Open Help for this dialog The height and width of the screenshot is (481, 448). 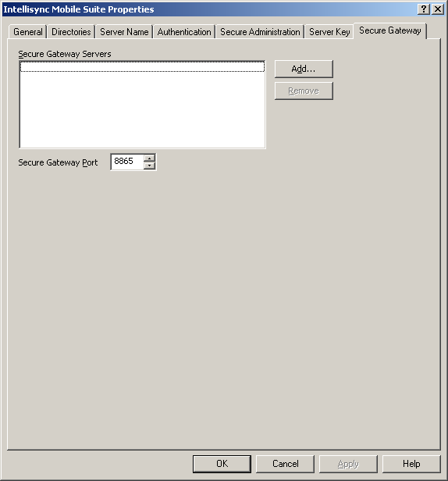pyautogui.click(x=411, y=464)
